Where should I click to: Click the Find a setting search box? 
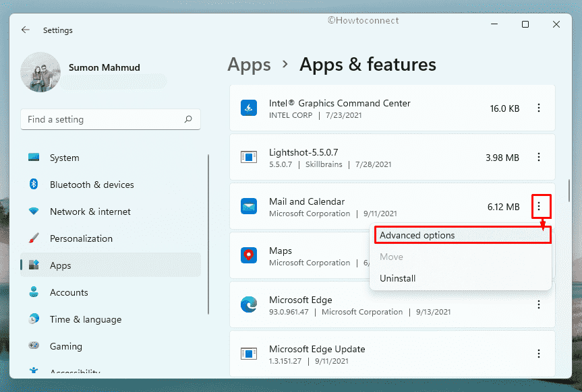[x=110, y=119]
